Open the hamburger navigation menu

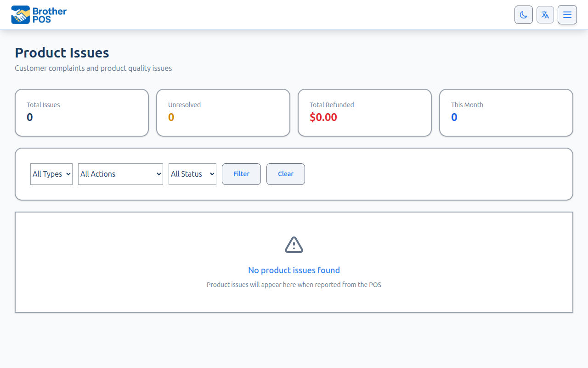pyautogui.click(x=567, y=15)
